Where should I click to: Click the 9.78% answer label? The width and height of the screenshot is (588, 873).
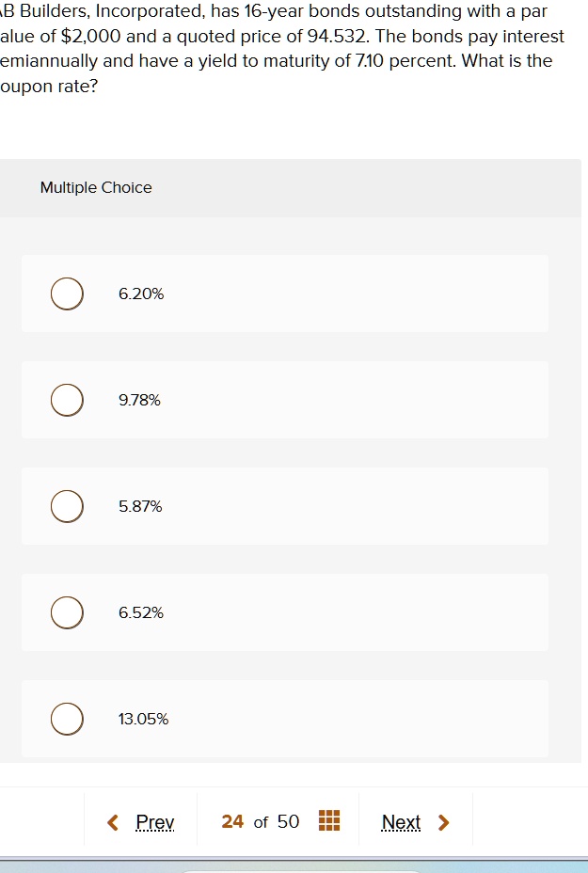point(139,401)
